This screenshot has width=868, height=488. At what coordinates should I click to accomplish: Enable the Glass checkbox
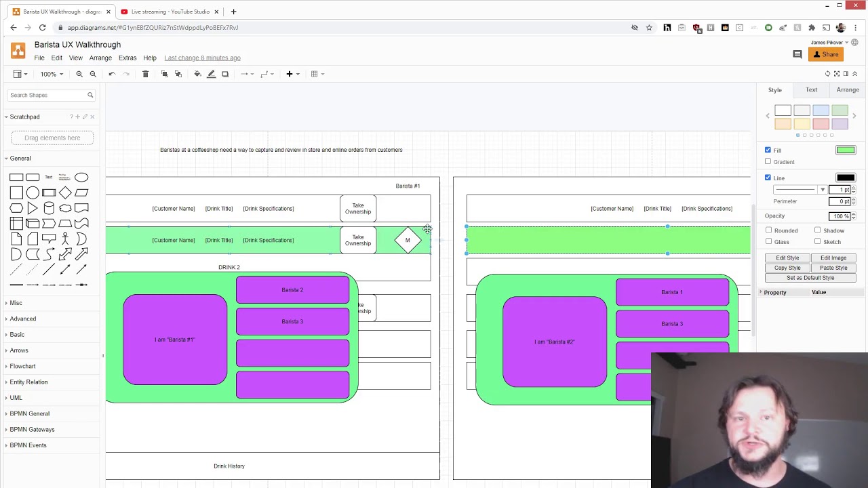point(768,241)
